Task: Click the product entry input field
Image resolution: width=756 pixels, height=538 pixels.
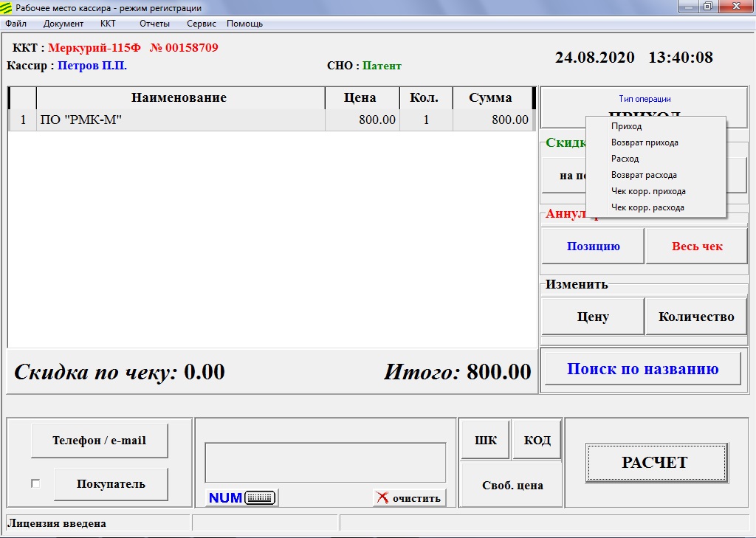Action: tap(325, 463)
